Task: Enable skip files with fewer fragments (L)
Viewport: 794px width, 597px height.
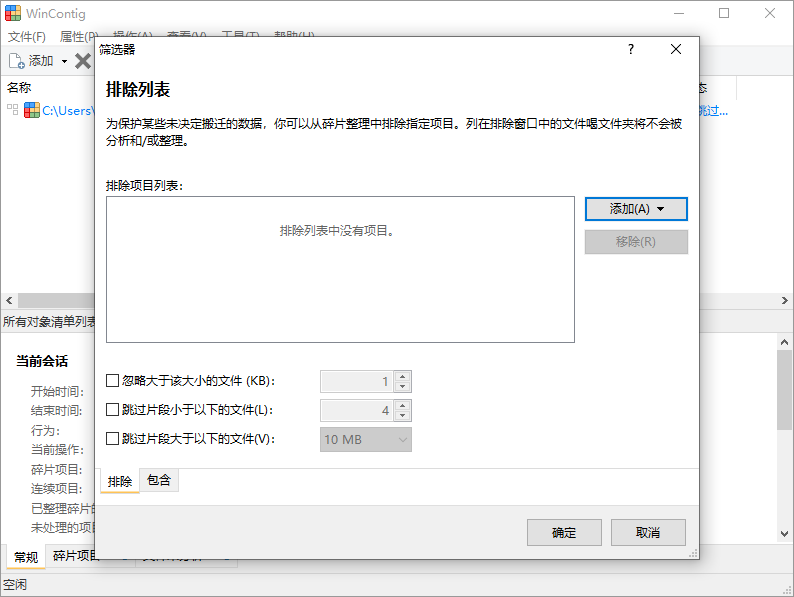Action: click(112, 410)
